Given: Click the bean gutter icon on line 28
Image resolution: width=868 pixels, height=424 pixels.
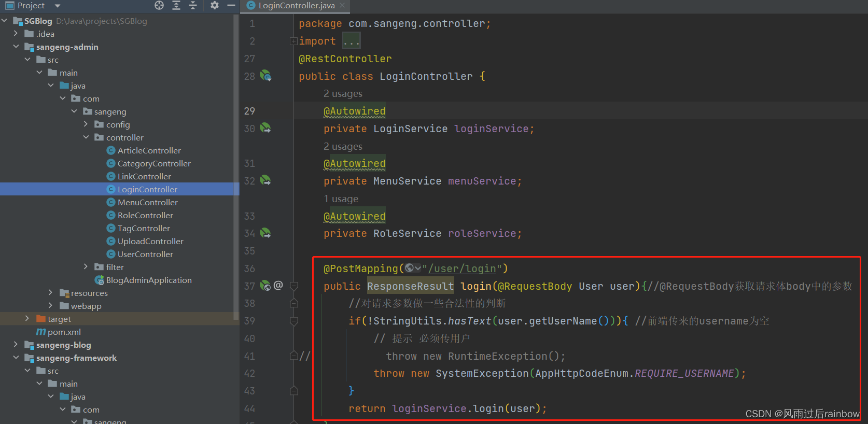Looking at the screenshot, I should point(265,76).
